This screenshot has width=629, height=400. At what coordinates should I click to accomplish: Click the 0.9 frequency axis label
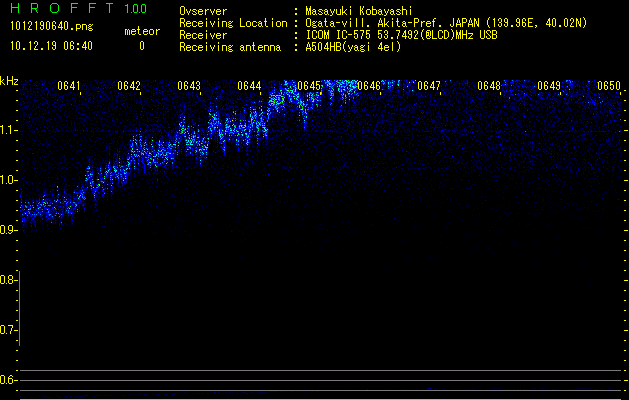10,230
